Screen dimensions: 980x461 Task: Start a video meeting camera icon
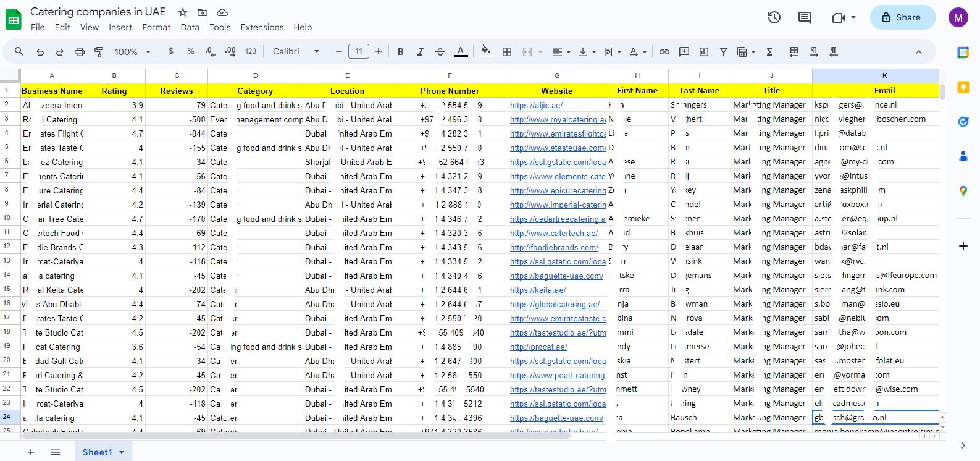pos(838,17)
